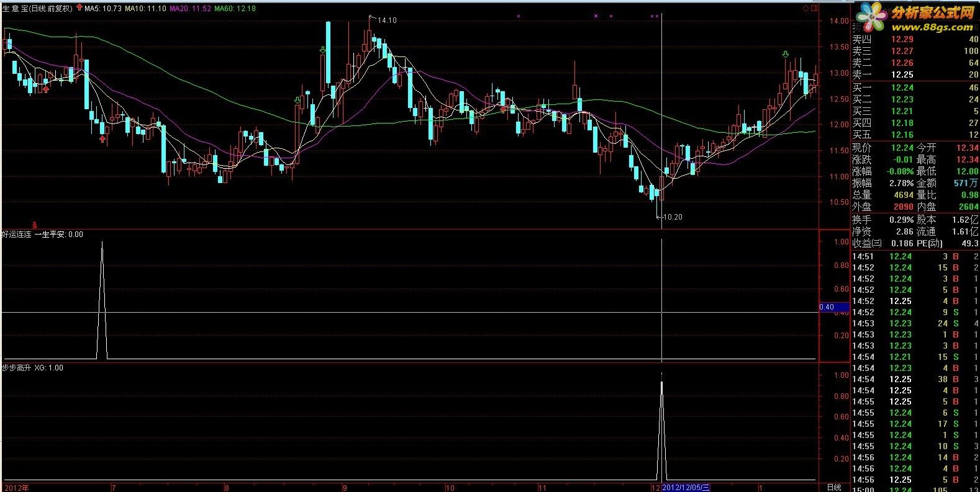Click the green arrow above the tall cyan August candle
The image size is (980, 492).
point(323,50)
